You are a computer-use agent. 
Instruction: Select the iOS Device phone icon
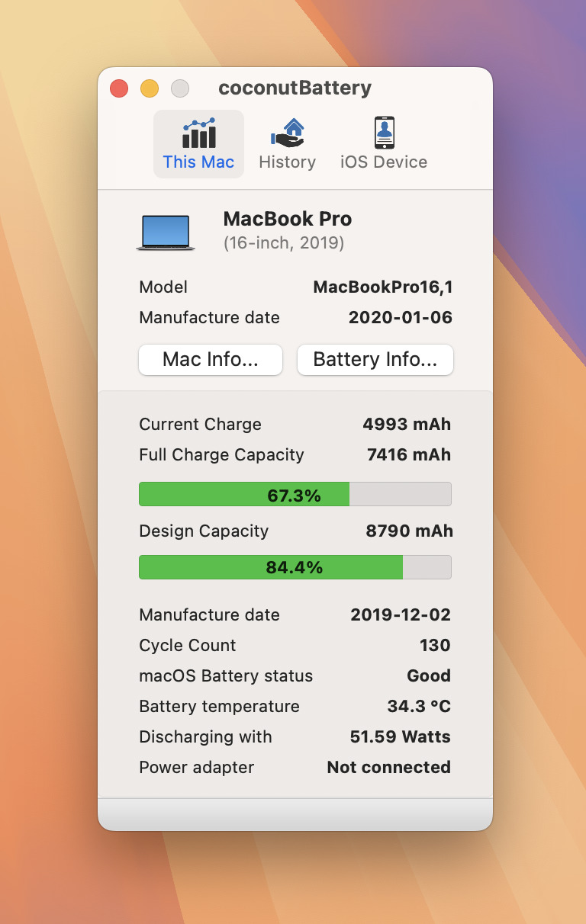click(384, 133)
